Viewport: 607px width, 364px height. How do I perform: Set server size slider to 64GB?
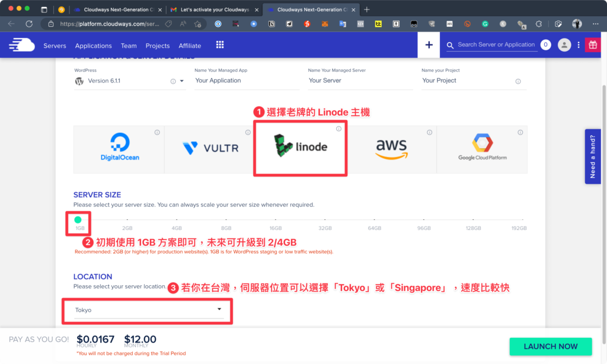[375, 220]
